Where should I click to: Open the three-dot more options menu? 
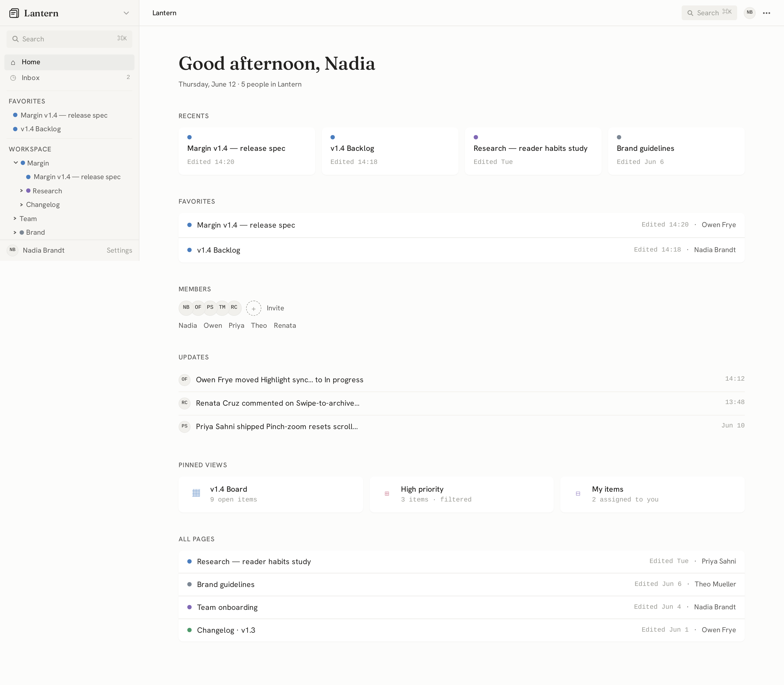click(766, 13)
